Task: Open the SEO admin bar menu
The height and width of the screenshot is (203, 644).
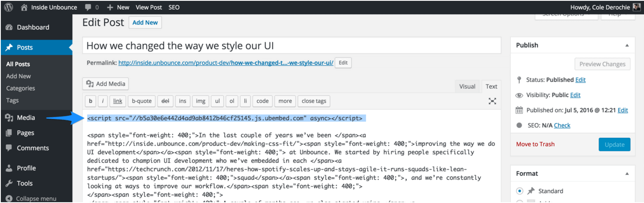Action: tap(174, 7)
